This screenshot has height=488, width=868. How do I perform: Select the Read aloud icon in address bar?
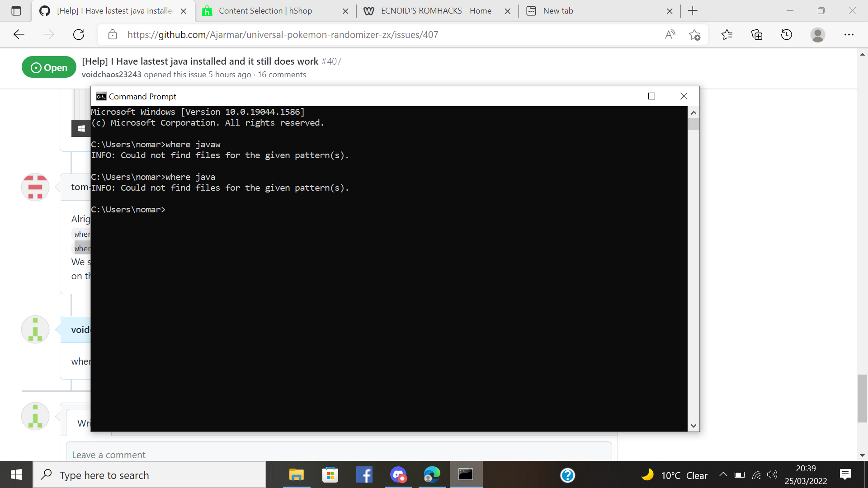[670, 34]
